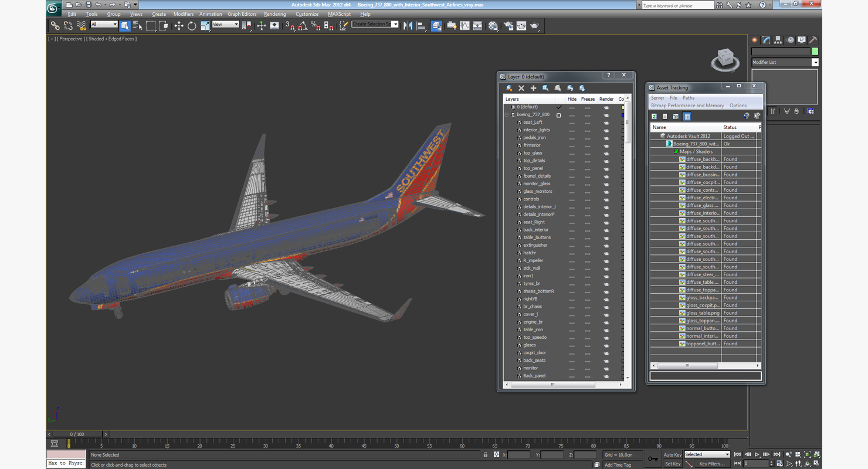Activate the Select and Rotate tool
Image resolution: width=868 pixels, height=469 pixels.
[x=192, y=25]
